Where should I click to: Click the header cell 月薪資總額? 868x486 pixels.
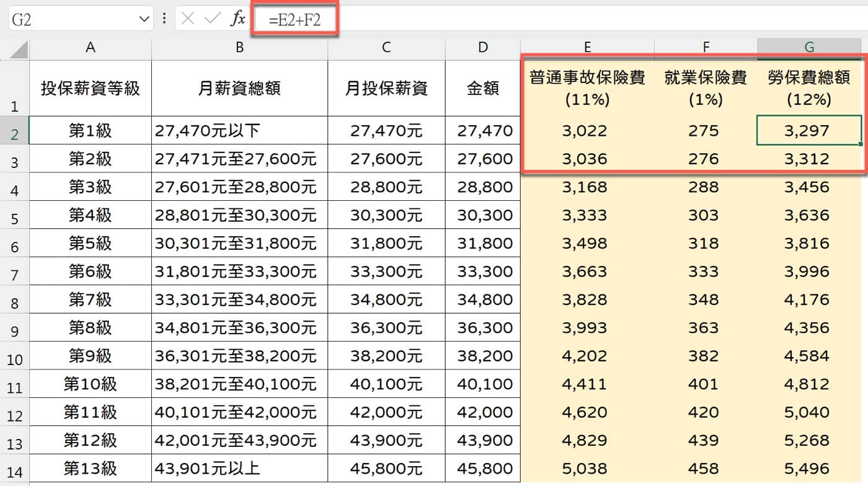coord(239,88)
